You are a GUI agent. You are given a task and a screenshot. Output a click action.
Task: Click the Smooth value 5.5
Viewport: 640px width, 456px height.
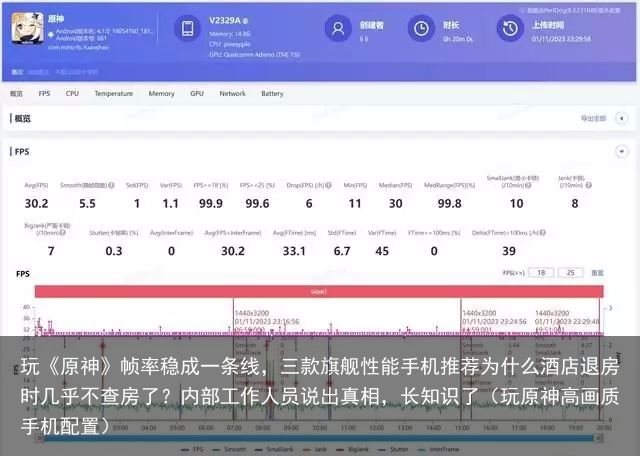point(87,203)
